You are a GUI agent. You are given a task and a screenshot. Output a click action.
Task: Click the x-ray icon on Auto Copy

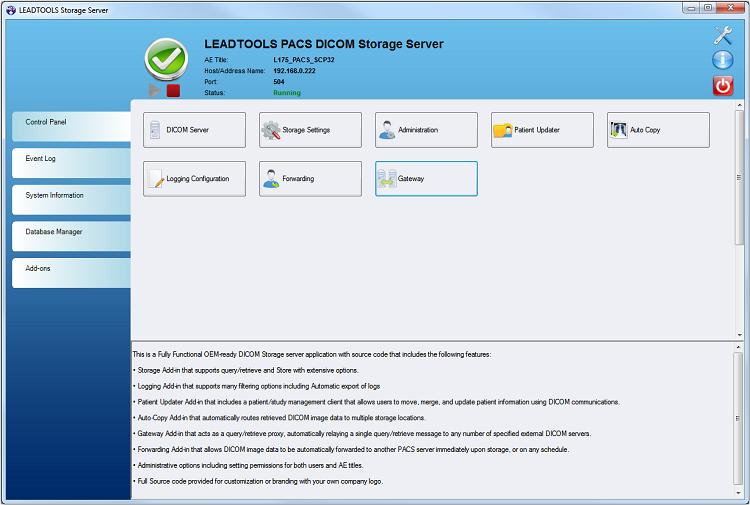point(618,130)
